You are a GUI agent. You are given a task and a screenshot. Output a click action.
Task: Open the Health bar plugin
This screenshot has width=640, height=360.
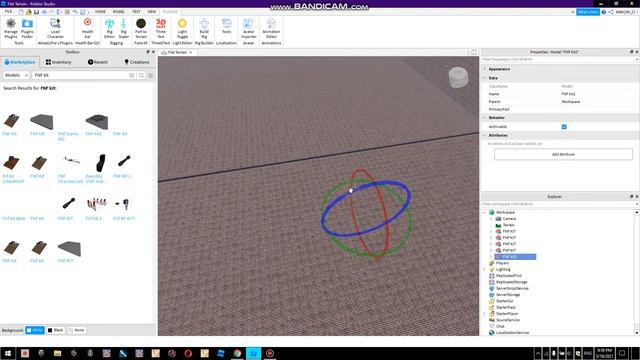tap(87, 28)
